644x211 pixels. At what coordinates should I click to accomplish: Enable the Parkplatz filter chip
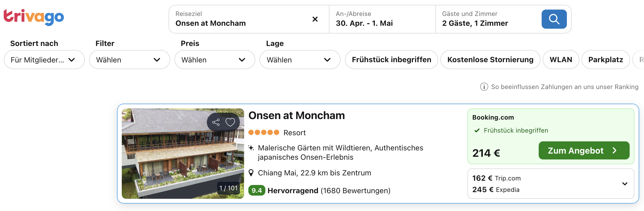point(605,60)
